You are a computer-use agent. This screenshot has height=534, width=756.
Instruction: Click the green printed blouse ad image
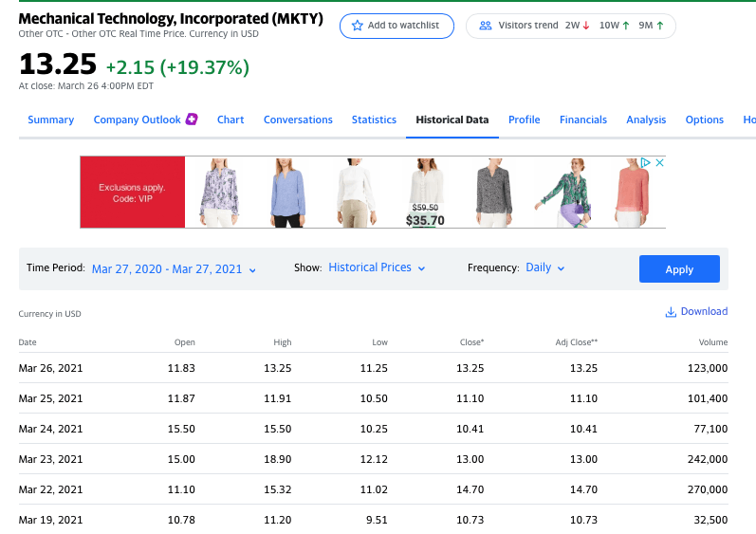(x=564, y=192)
